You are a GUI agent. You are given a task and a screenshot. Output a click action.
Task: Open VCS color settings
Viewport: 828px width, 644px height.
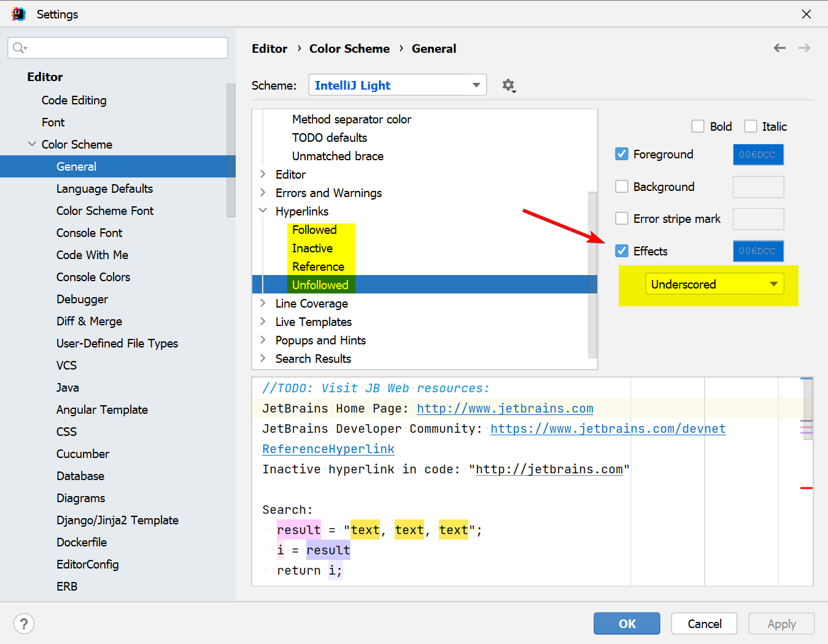pyautogui.click(x=66, y=365)
